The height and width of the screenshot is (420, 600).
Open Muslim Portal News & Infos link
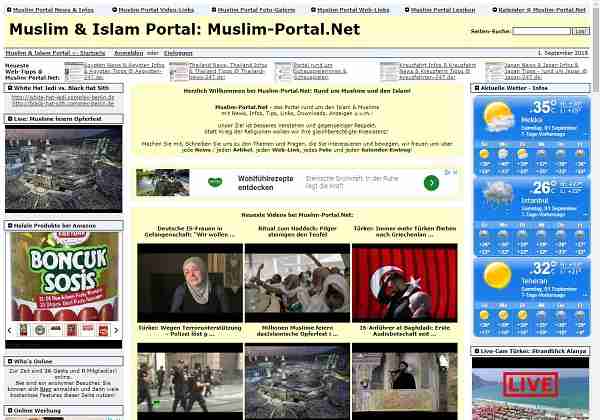pyautogui.click(x=53, y=10)
